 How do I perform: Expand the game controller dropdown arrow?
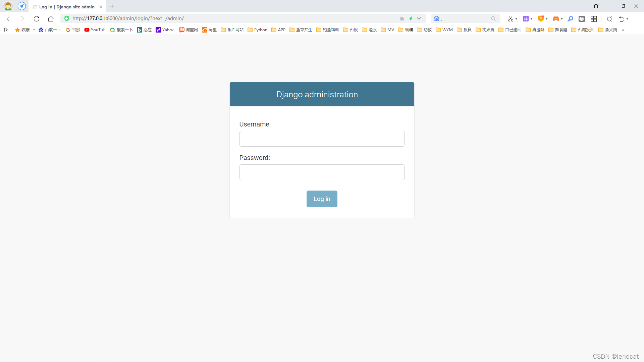pyautogui.click(x=562, y=19)
